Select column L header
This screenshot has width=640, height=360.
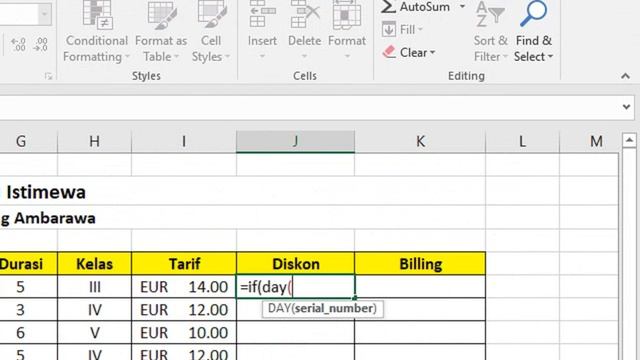[522, 142]
